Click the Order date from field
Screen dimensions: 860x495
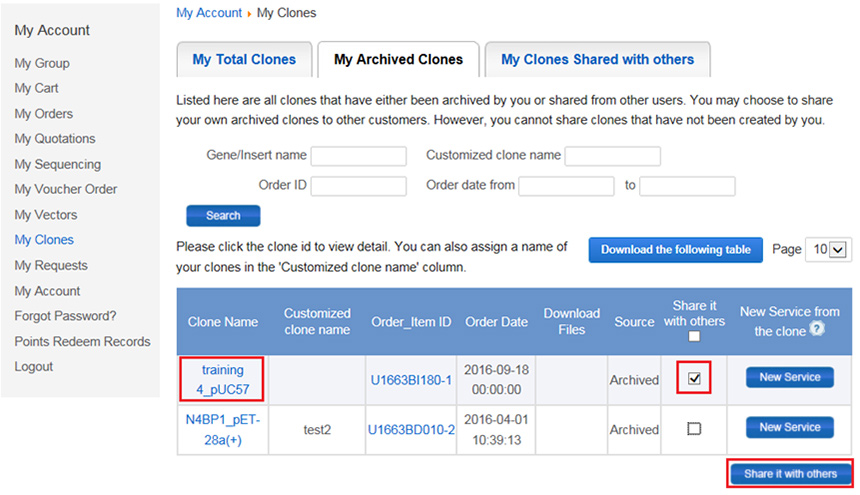566,186
